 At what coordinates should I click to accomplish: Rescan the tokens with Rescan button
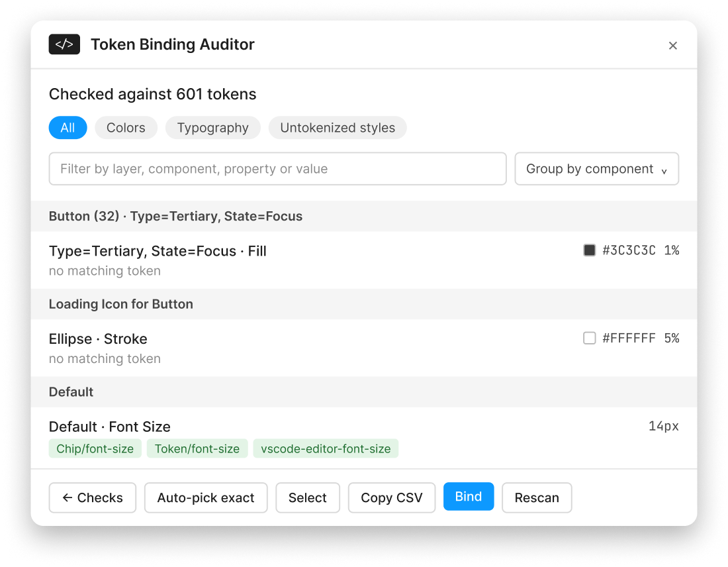tap(537, 497)
